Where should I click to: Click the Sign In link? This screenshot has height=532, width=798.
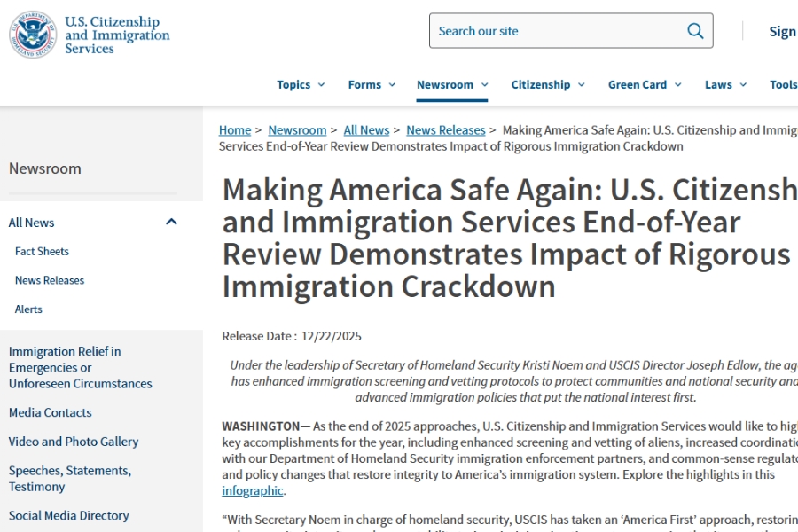[781, 31]
